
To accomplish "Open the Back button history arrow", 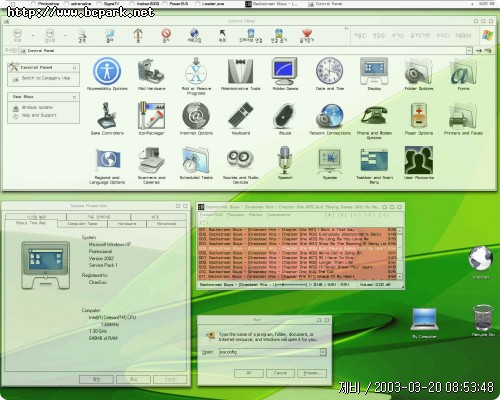I will (33, 35).
